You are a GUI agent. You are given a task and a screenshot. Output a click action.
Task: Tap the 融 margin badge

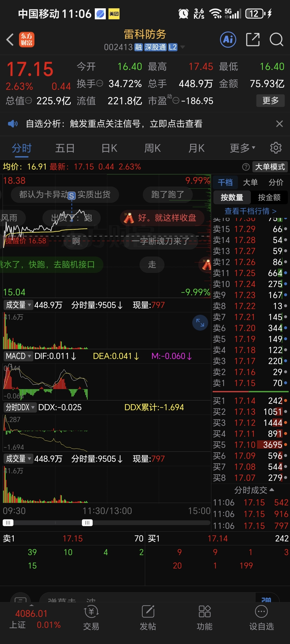[x=139, y=47]
